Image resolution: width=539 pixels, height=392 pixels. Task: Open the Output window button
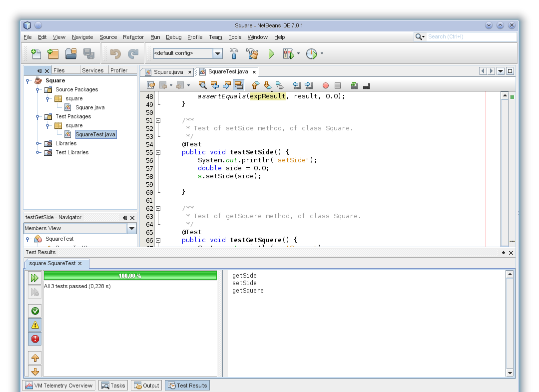(147, 386)
